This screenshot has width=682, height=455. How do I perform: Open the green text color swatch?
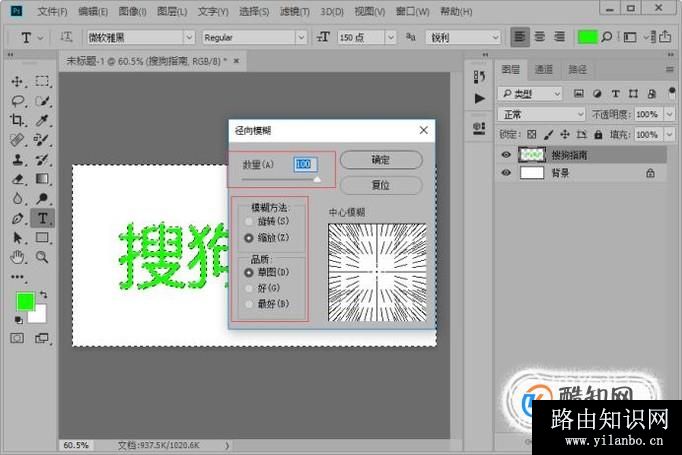pos(587,37)
